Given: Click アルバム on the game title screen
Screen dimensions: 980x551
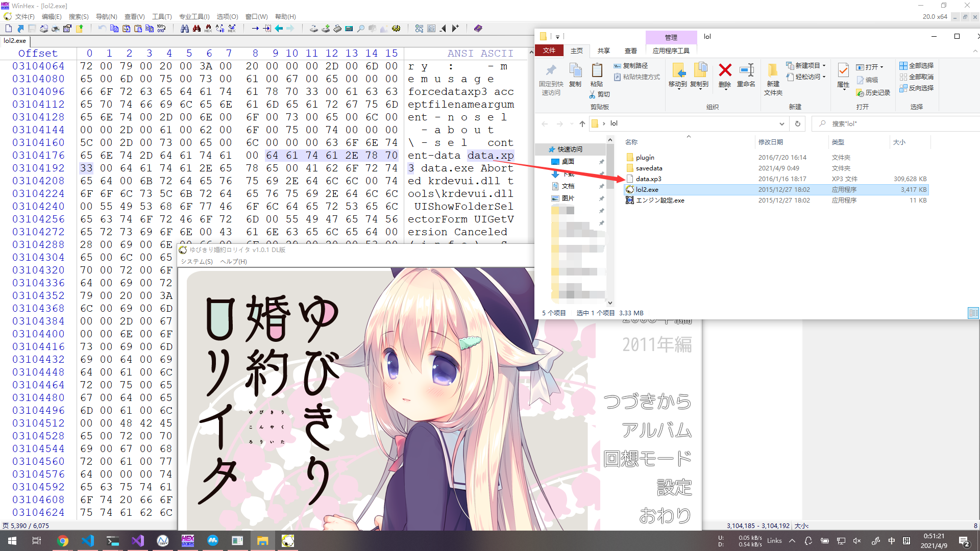Looking at the screenshot, I should 656,430.
